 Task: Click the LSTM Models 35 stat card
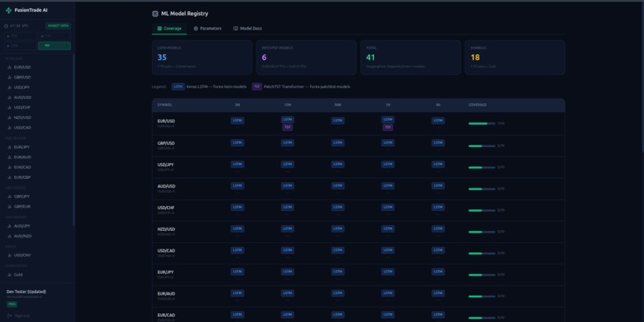pos(202,58)
